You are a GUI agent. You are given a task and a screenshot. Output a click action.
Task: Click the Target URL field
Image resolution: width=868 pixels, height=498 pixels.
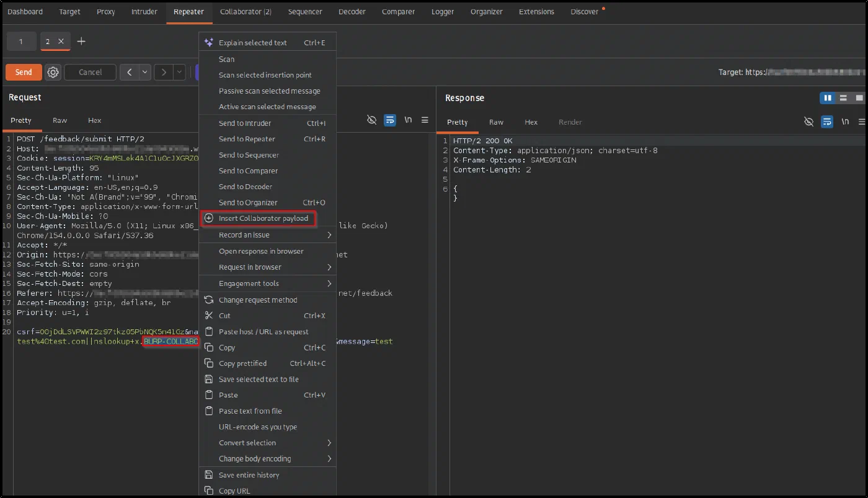coord(792,72)
